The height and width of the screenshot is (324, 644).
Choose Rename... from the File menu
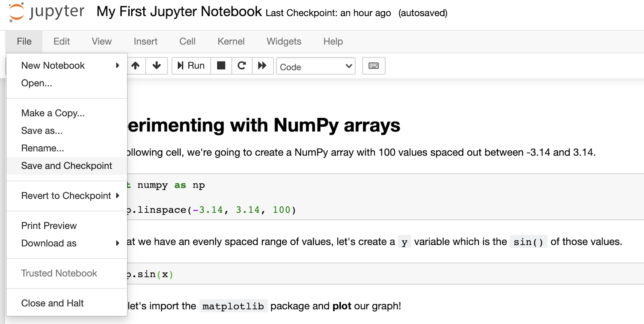(67, 148)
